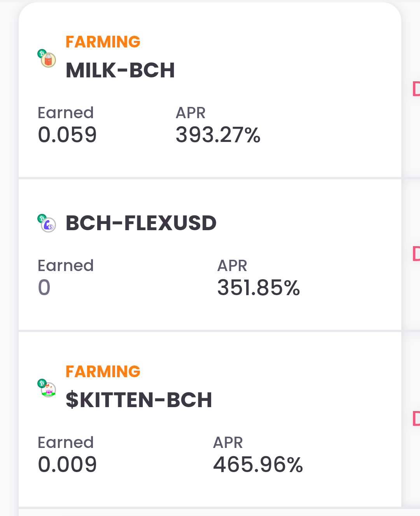Click the 351.85% APR value
The height and width of the screenshot is (516, 420).
259,288
